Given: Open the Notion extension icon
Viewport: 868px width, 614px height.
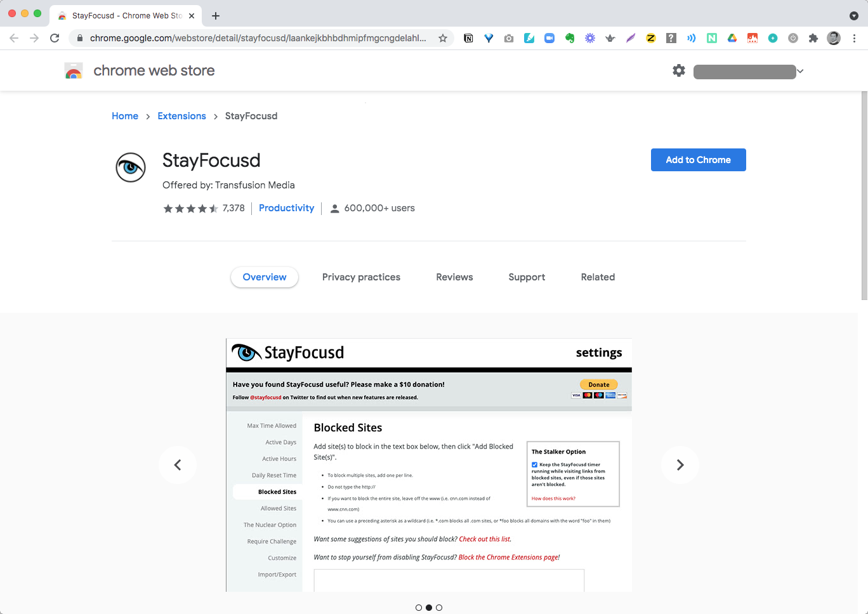Looking at the screenshot, I should pyautogui.click(x=468, y=38).
